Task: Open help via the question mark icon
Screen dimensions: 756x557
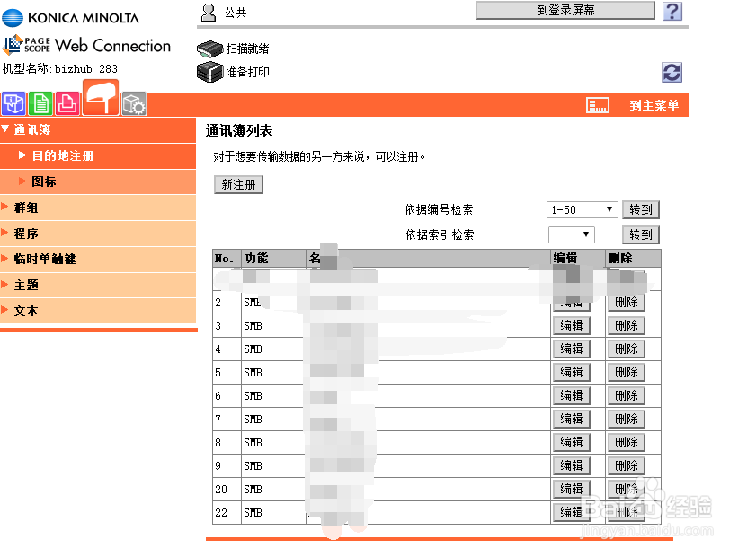Action: pos(671,11)
